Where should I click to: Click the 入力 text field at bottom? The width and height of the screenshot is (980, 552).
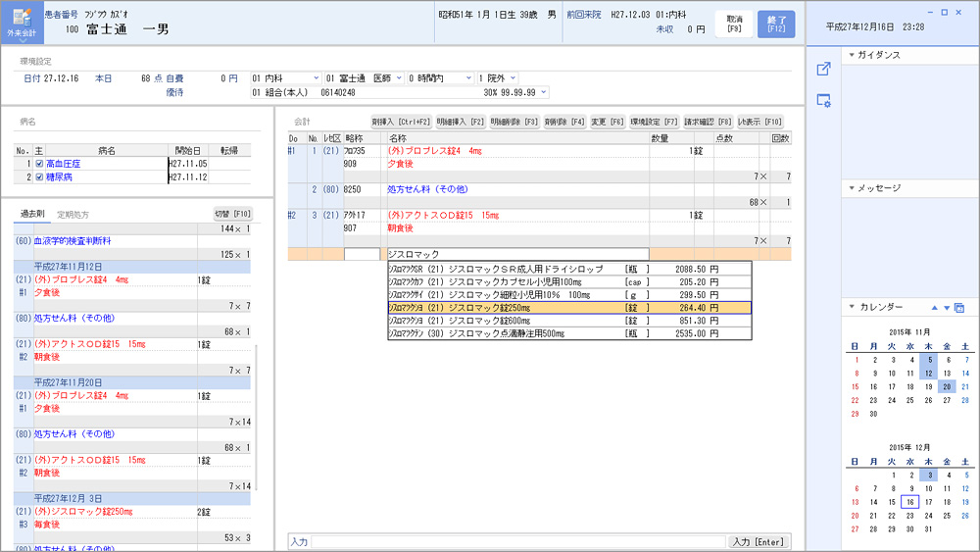(518, 541)
